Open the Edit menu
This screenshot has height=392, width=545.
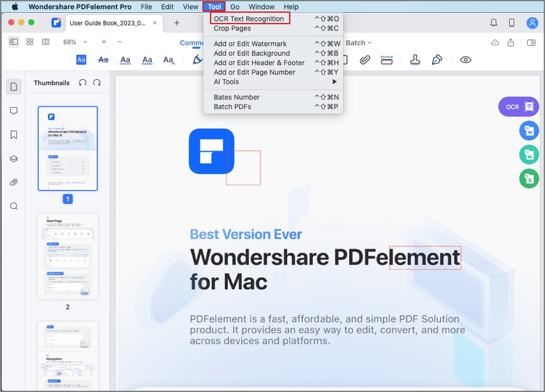[167, 6]
